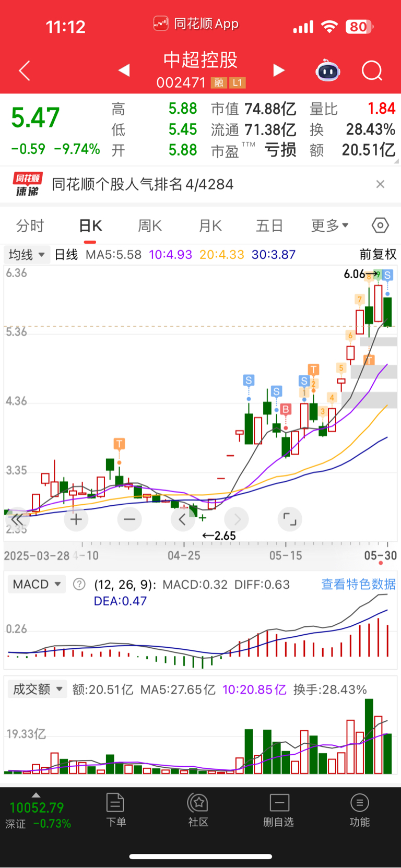This screenshot has width=401, height=868.
Task: Tap the L1 level badge
Action: (237, 82)
